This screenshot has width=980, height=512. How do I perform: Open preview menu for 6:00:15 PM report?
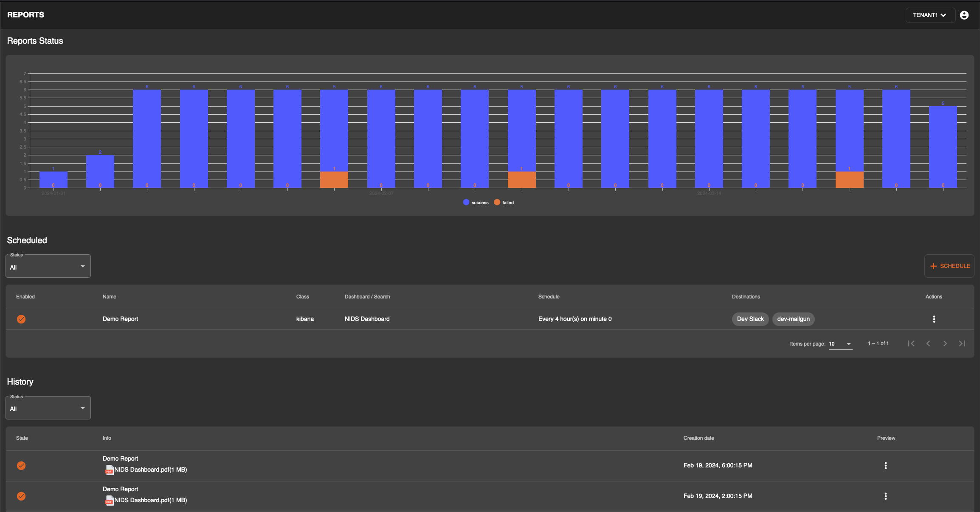885,466
